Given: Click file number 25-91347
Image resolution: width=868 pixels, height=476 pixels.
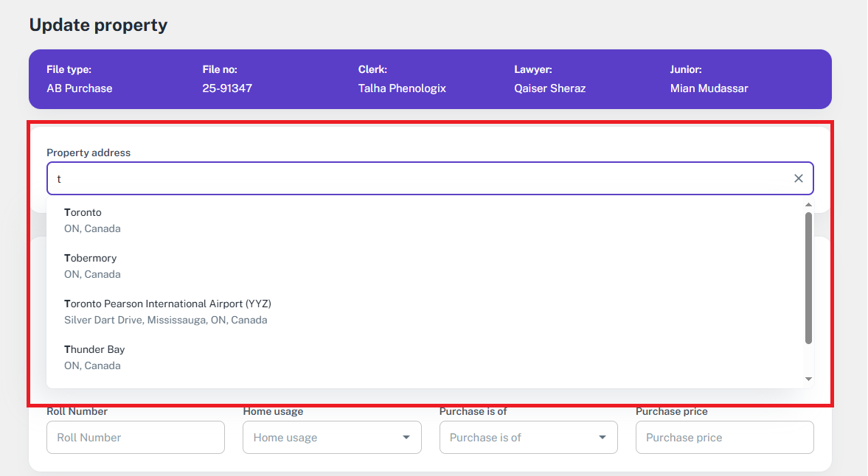Looking at the screenshot, I should [227, 88].
